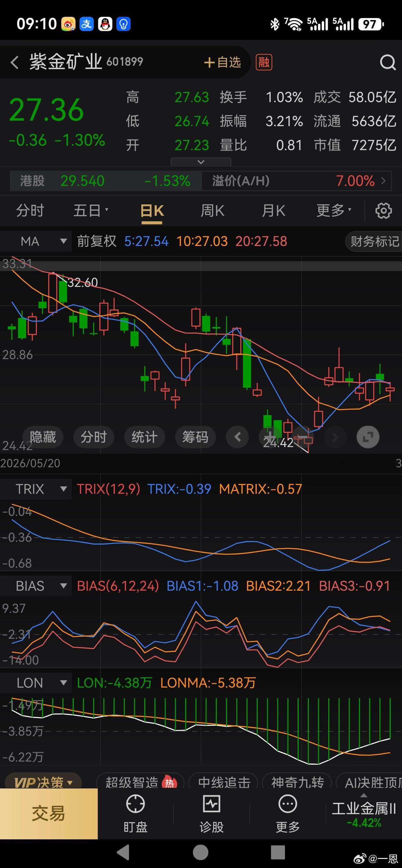
Task: Switch to the 分时 tab
Action: pyautogui.click(x=30, y=211)
